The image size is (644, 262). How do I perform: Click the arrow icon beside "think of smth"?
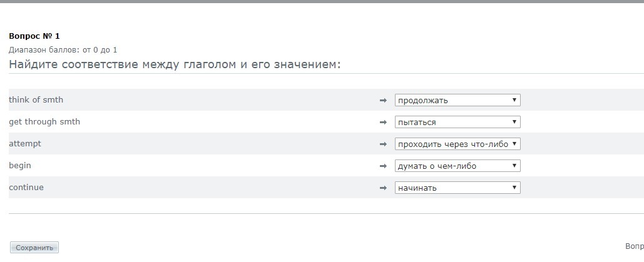point(384,100)
